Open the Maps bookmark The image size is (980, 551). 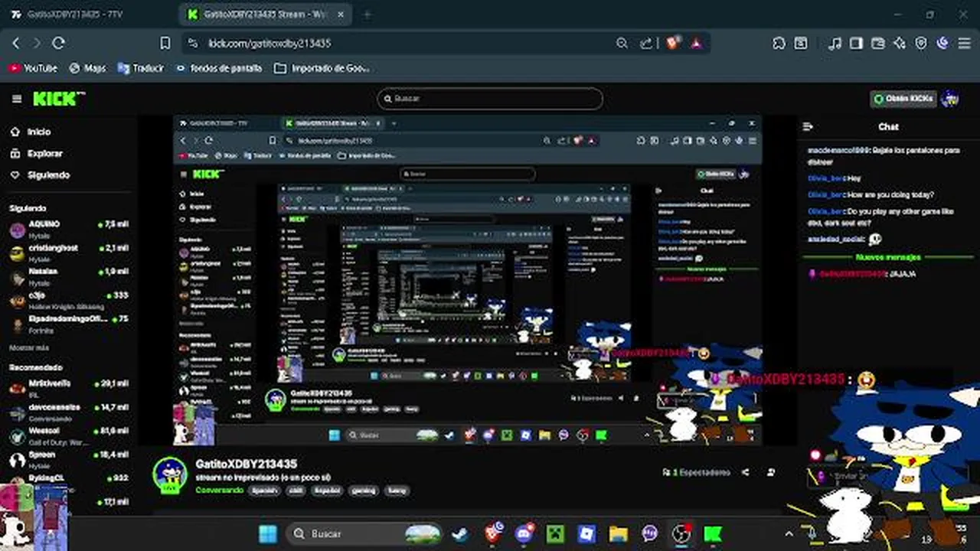(x=87, y=68)
